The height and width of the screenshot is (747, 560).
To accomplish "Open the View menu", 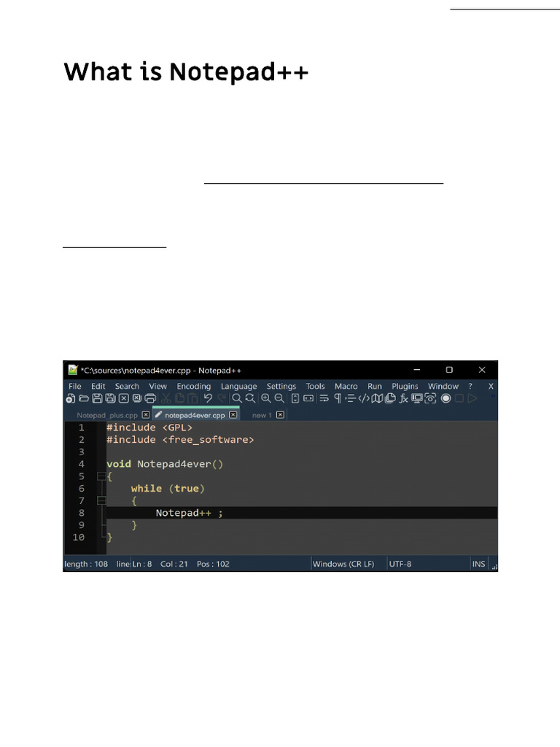I will 158,387.
